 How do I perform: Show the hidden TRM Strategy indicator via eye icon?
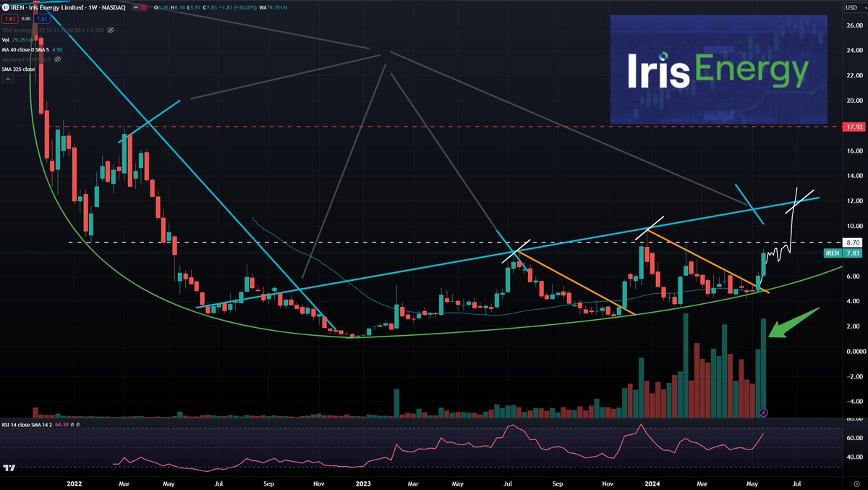pyautogui.click(x=111, y=30)
